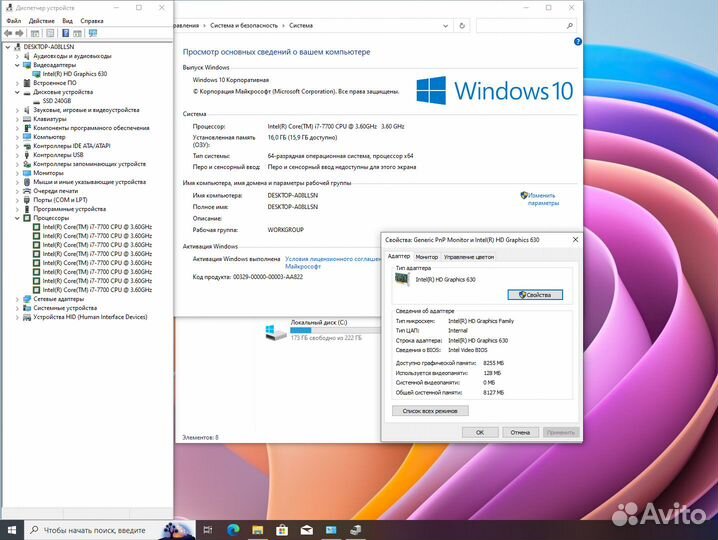Image resolution: width=718 pixels, height=540 pixels.
Task: Collapse the Дисковые устройства node
Action: point(17,92)
